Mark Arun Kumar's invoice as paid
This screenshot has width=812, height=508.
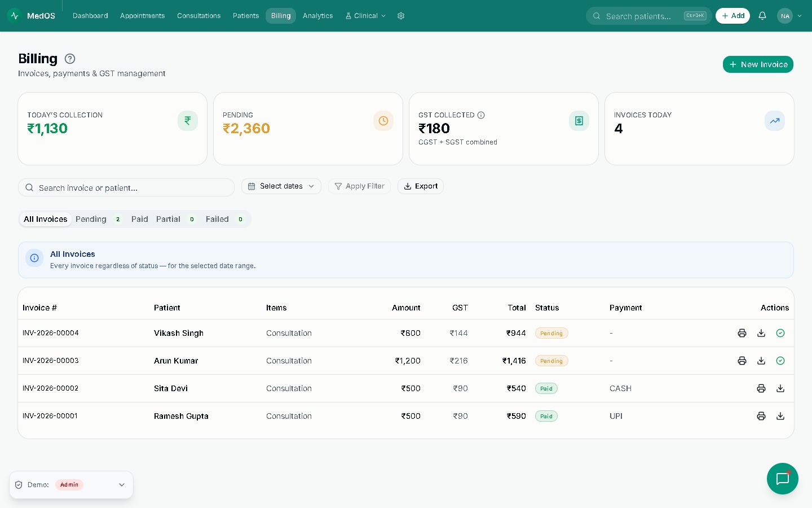click(x=780, y=361)
